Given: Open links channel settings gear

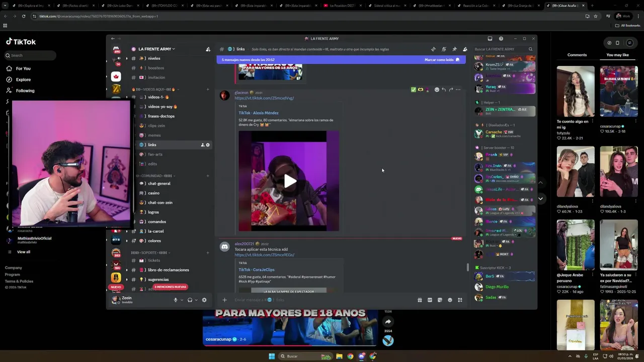Looking at the screenshot, I should click(208, 145).
